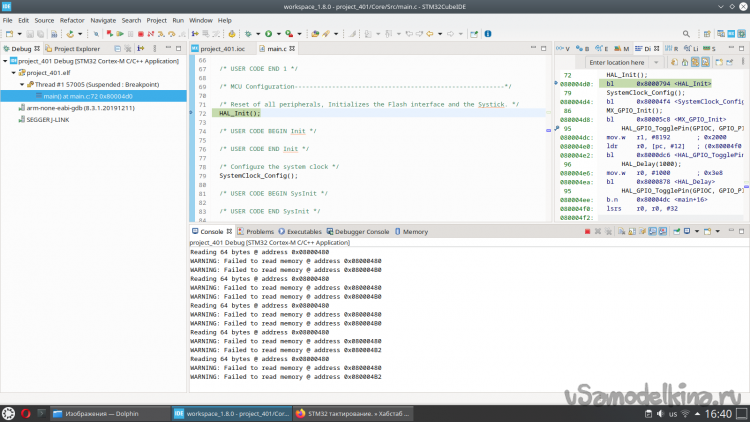The width and height of the screenshot is (750, 422).
Task: Click the Suspend debug button
Action: coord(128,33)
